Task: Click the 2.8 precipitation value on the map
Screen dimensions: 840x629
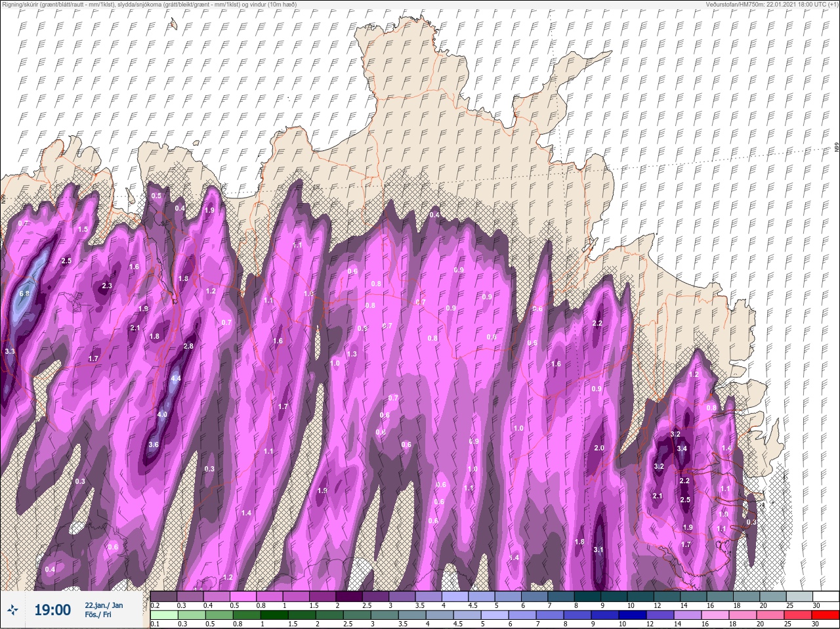Action: coord(189,346)
